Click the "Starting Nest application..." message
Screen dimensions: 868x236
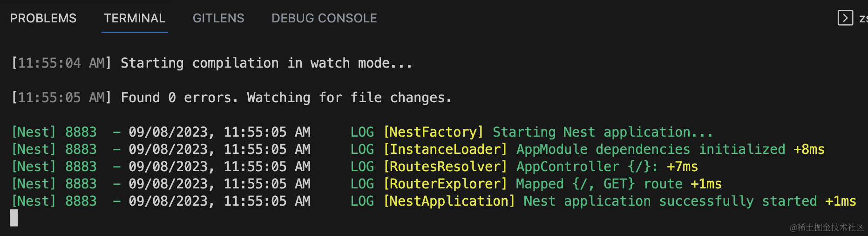(602, 132)
